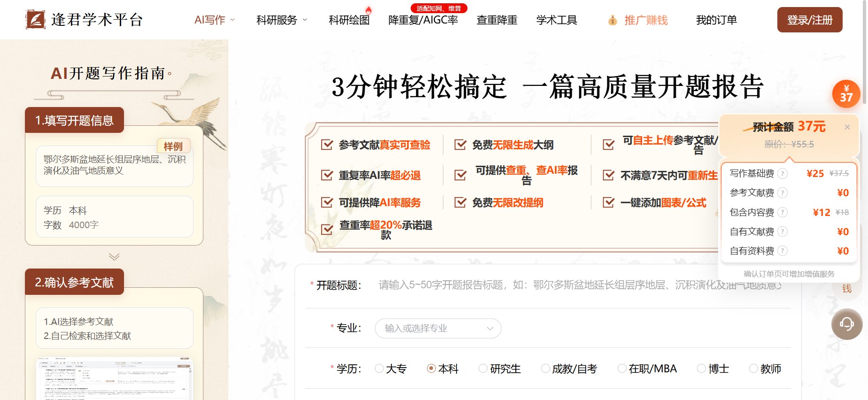Click the 学历 本科 字数 4000字 sample card
The width and height of the screenshot is (868, 400).
115,217
